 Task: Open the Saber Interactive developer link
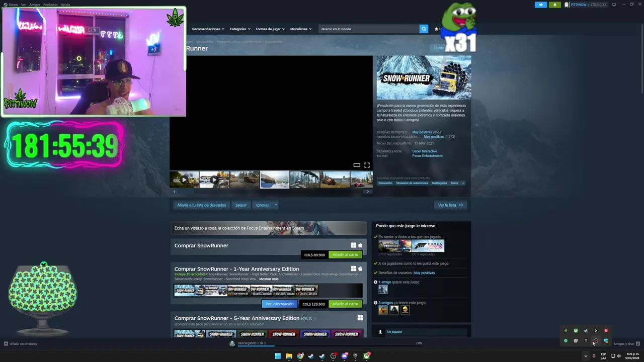(425, 151)
